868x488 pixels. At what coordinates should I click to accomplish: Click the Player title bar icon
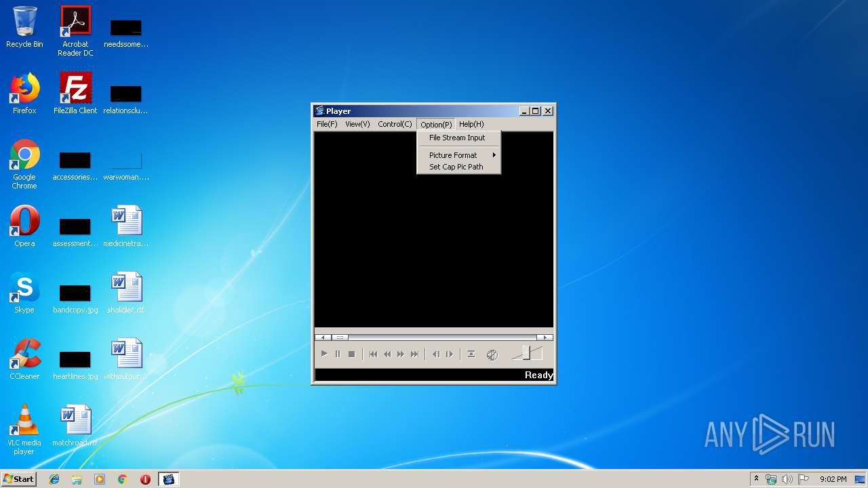319,111
